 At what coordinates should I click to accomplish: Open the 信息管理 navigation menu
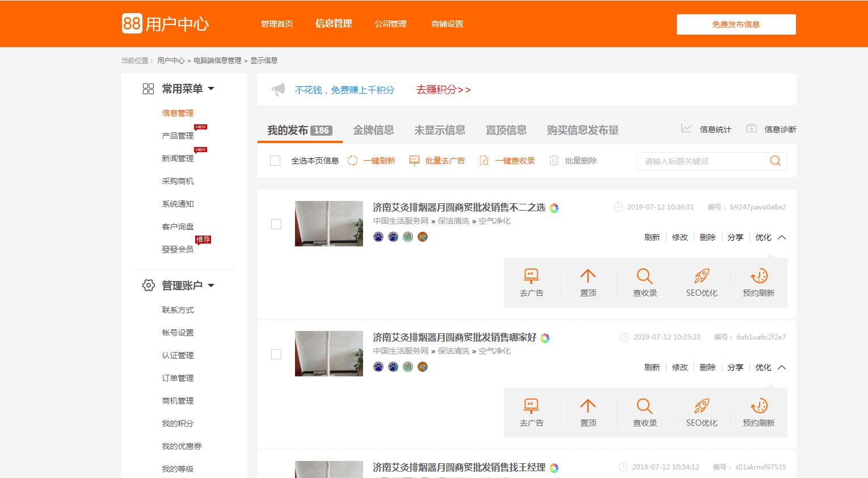334,23
